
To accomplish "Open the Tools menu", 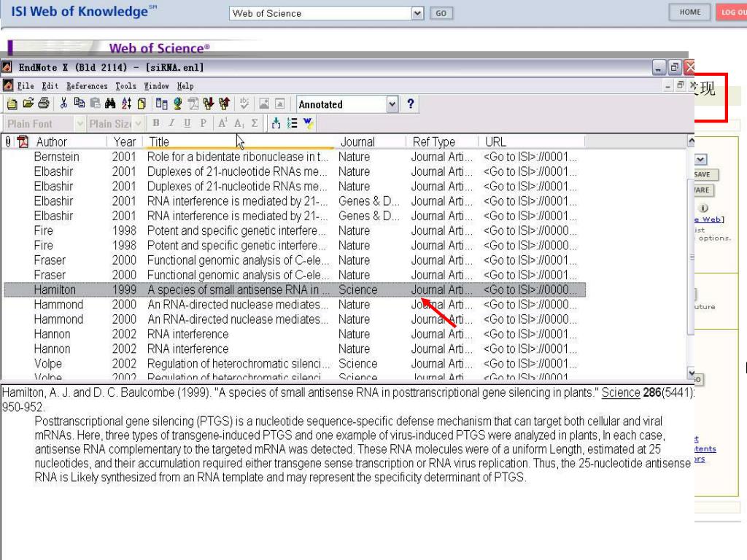I will (125, 86).
